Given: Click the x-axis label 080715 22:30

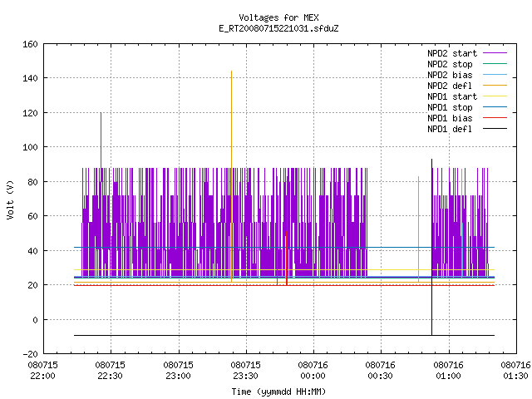Looking at the screenshot, I should tap(111, 371).
